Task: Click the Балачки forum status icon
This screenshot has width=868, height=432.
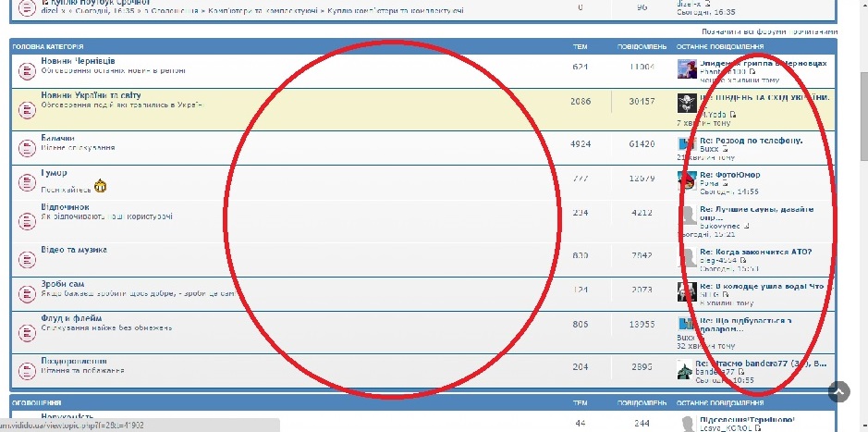Action: tap(27, 146)
